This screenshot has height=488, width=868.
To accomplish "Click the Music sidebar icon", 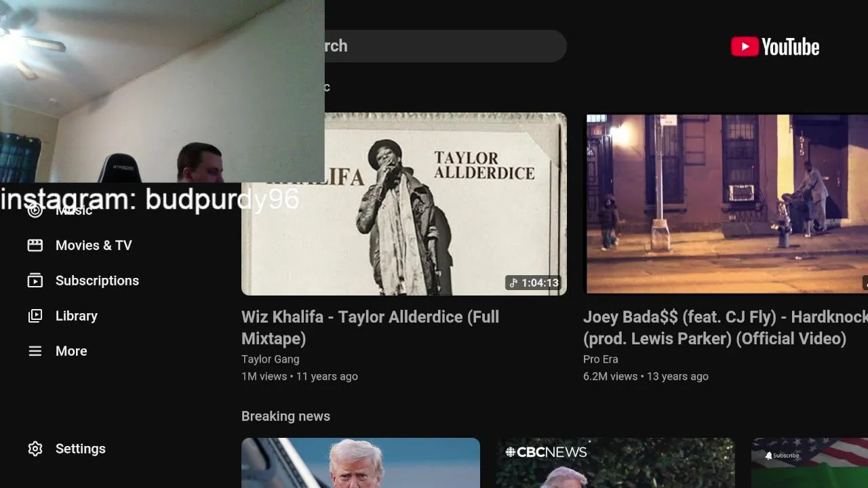I will (35, 210).
